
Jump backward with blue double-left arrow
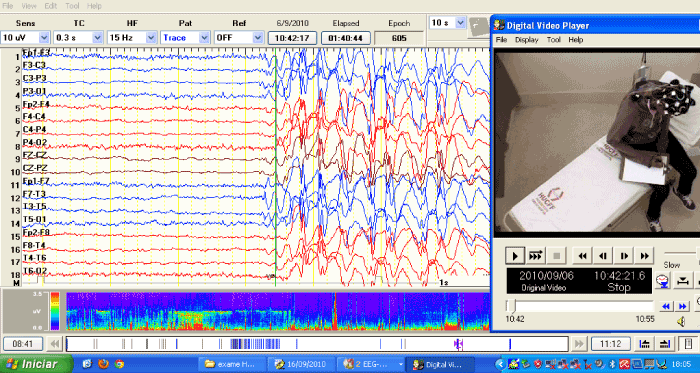[x=666, y=306]
